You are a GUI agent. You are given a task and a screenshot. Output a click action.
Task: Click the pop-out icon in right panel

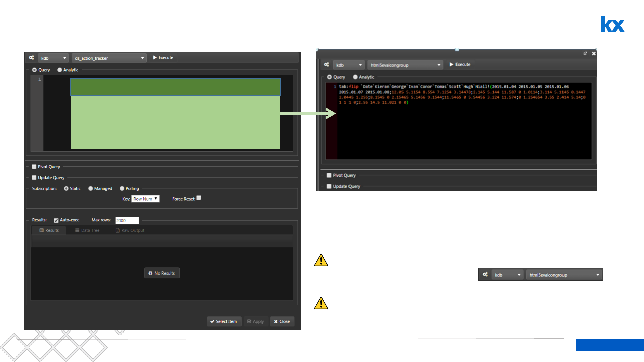point(585,54)
